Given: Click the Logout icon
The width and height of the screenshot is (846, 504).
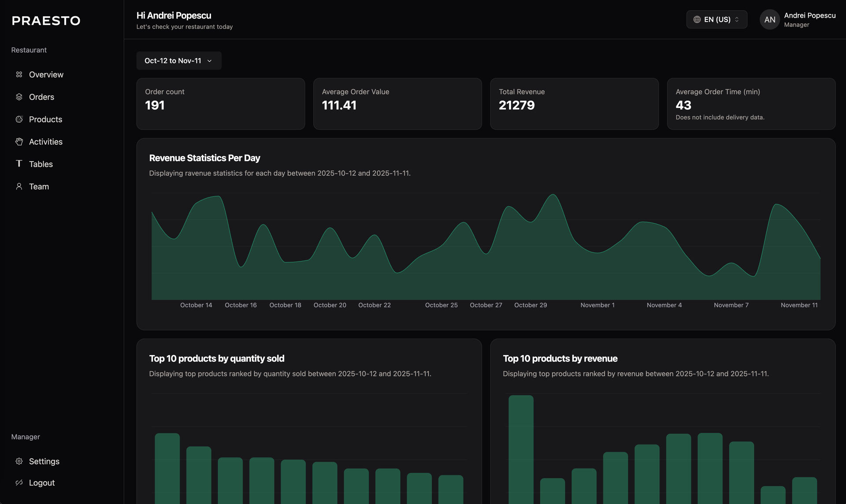Looking at the screenshot, I should pyautogui.click(x=19, y=482).
